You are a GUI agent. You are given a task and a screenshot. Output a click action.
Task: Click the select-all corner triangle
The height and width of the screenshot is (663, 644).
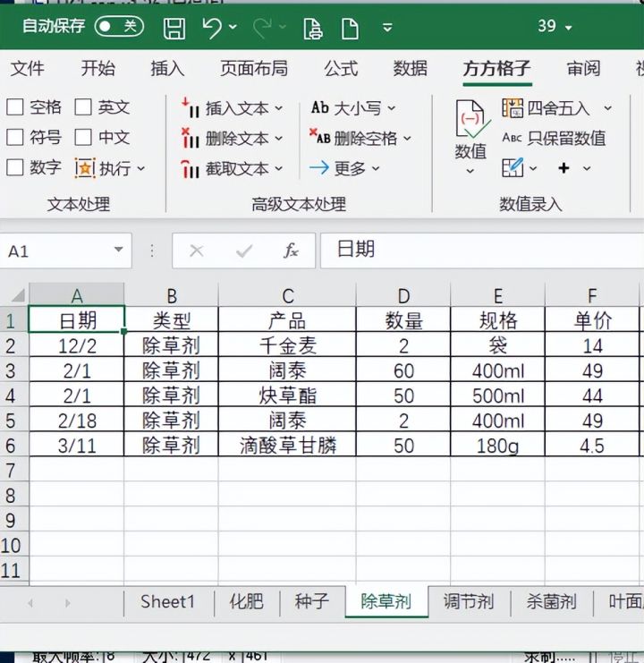click(x=17, y=294)
